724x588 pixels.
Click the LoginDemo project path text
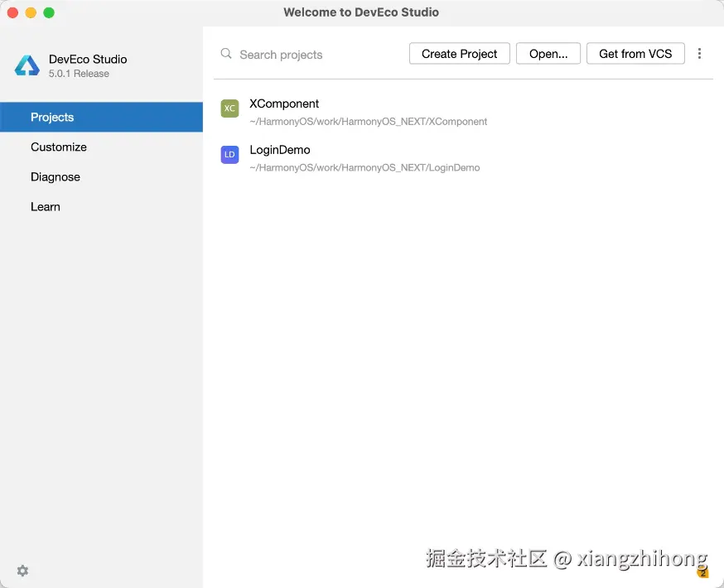click(364, 167)
